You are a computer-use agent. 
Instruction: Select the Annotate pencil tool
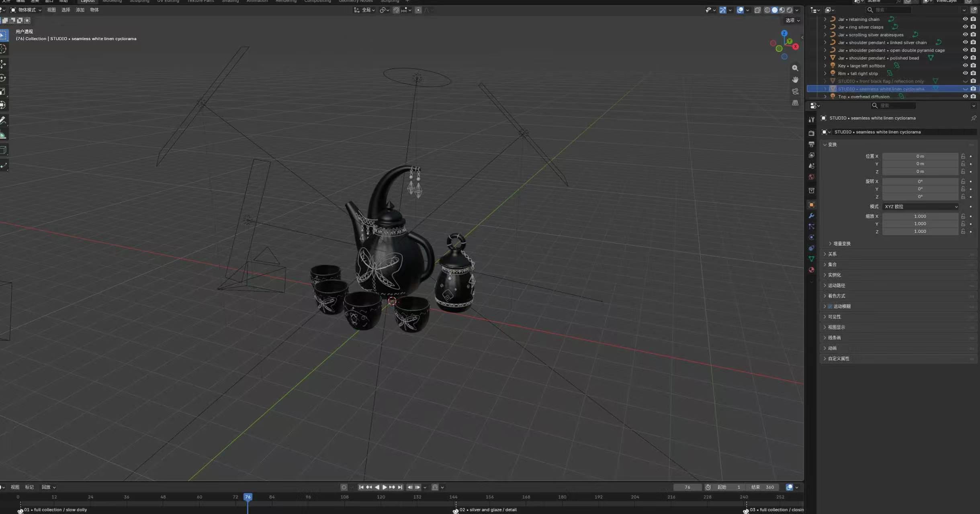(x=3, y=120)
